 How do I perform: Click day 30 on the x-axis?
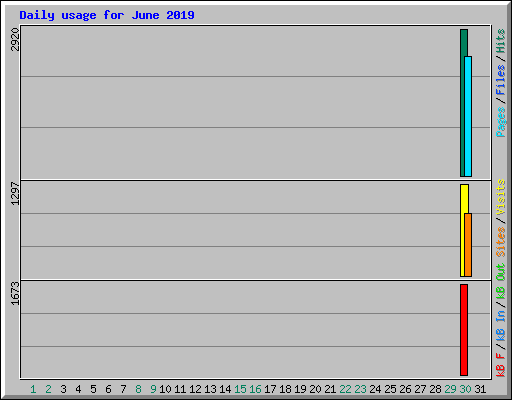tap(465, 389)
